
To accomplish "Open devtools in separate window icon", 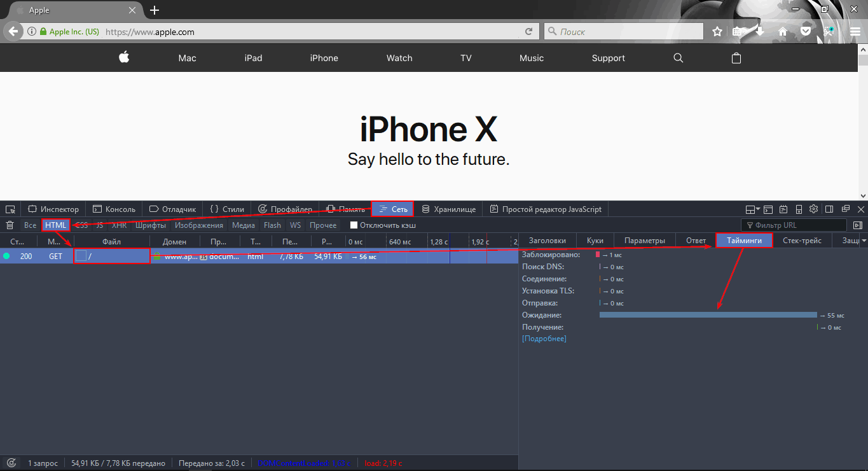I will 846,209.
